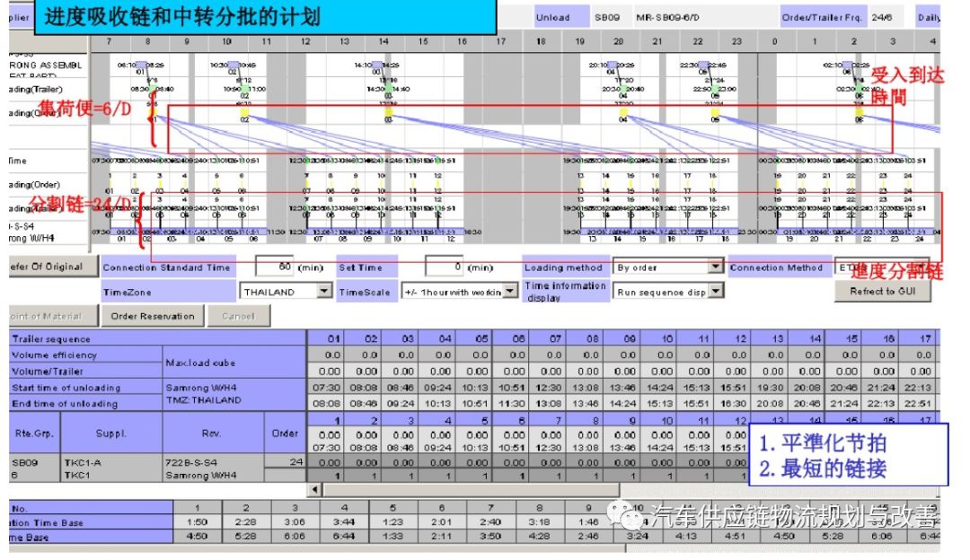Click trailer marker 04 near 22:30
Viewport: 970px width, 560px height.
[x=704, y=63]
